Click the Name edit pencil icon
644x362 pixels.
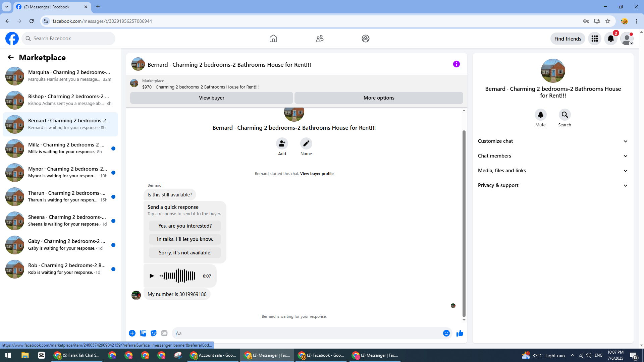pyautogui.click(x=306, y=144)
